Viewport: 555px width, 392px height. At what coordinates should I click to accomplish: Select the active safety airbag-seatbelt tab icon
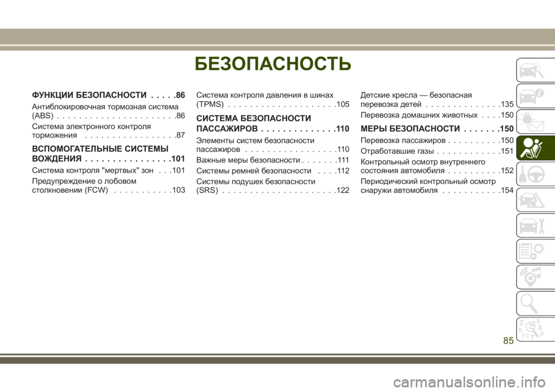pos(535,147)
